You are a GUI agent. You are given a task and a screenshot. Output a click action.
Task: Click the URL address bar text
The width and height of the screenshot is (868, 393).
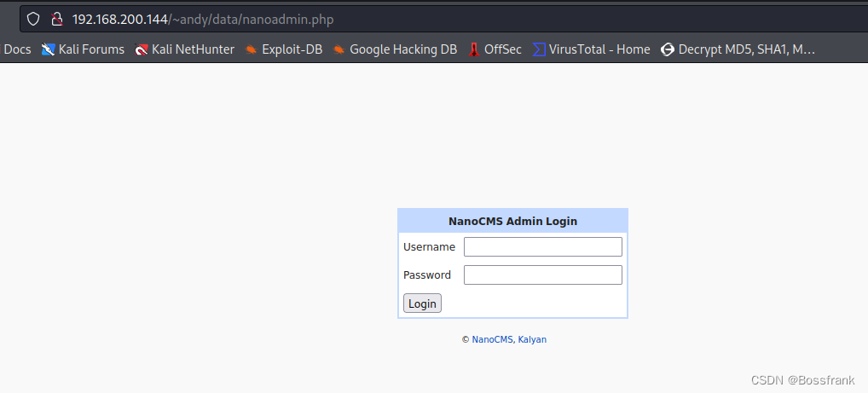(203, 20)
